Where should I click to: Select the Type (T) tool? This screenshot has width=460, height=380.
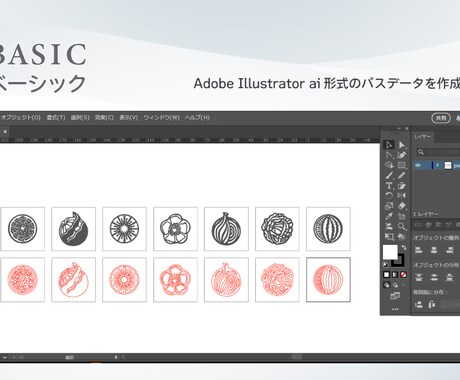pyautogui.click(x=389, y=186)
